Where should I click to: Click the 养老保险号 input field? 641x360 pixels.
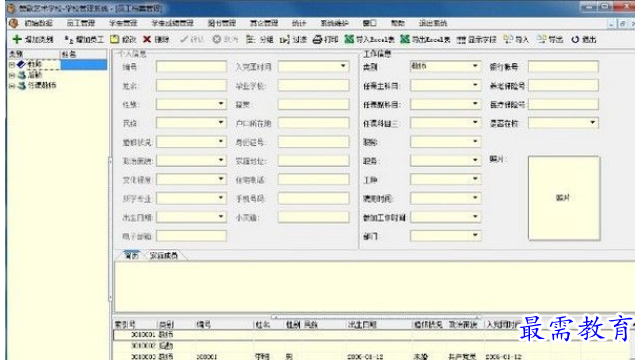coord(563,85)
